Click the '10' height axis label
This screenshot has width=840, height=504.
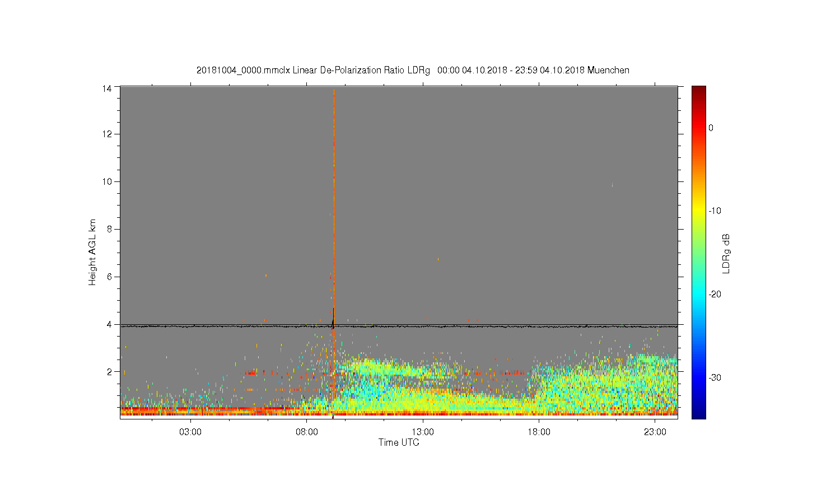106,181
